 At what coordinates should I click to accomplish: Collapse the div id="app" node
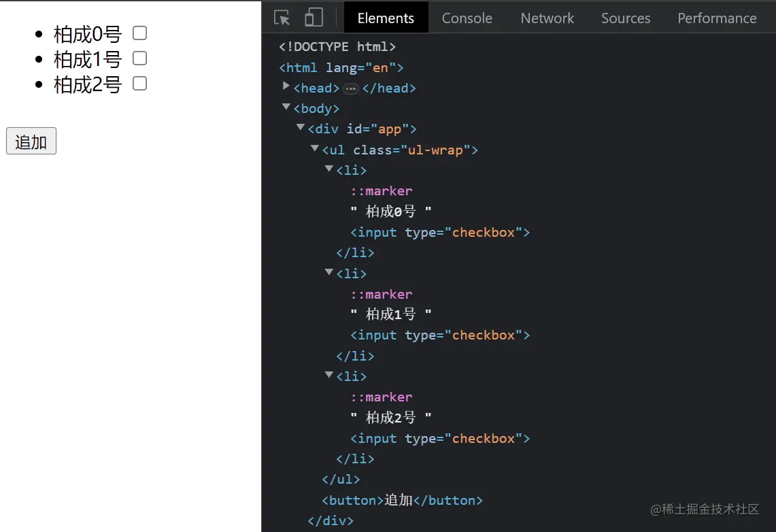(x=301, y=127)
